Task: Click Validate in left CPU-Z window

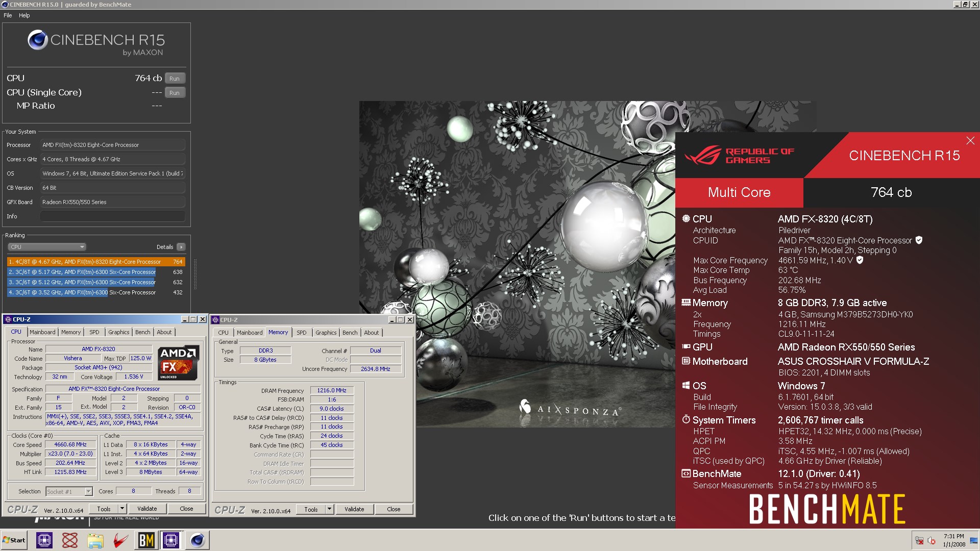Action: (147, 509)
